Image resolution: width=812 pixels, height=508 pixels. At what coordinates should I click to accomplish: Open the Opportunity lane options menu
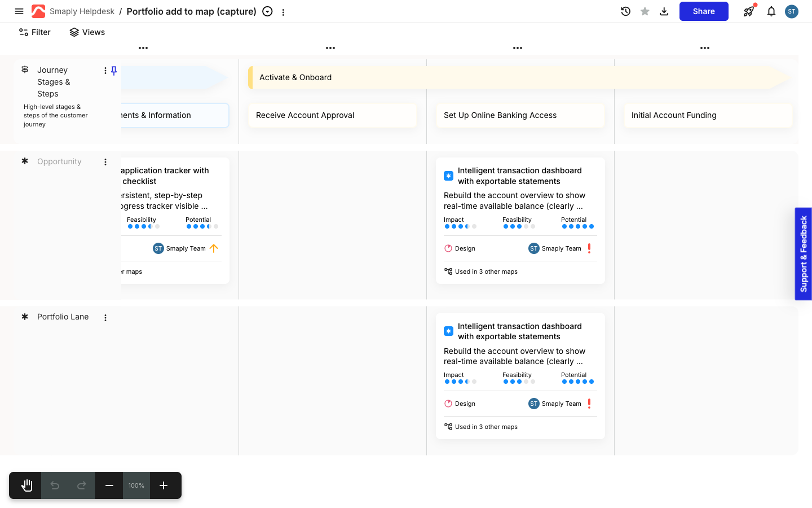(x=105, y=162)
